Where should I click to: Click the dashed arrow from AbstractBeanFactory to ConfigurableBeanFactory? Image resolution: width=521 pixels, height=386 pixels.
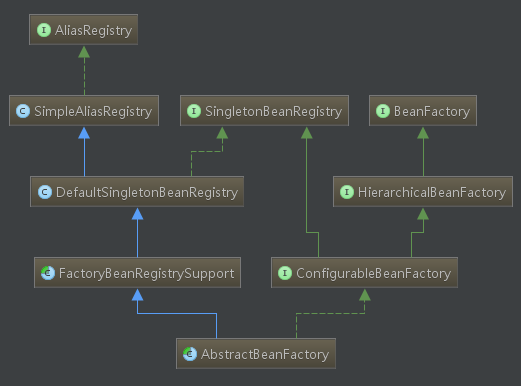pyautogui.click(x=330, y=313)
